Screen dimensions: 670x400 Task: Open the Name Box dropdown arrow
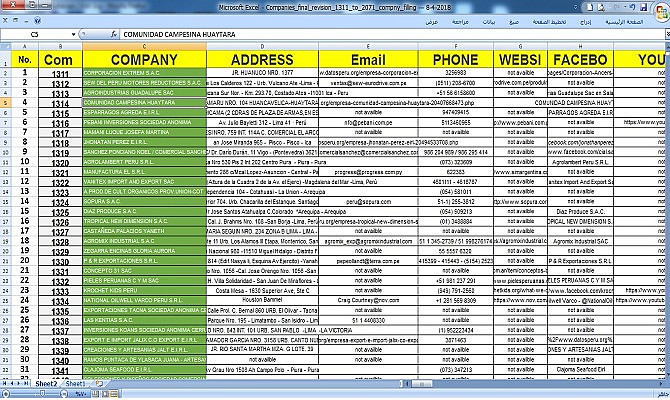pyautogui.click(x=73, y=34)
